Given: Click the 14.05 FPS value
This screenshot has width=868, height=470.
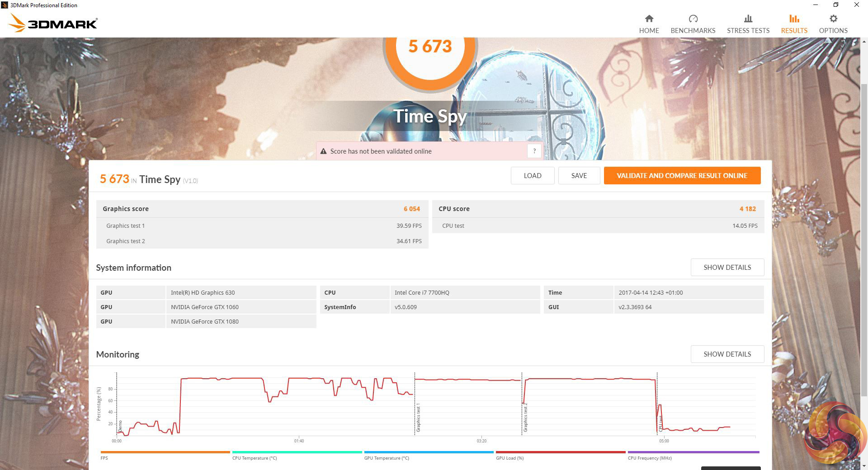Looking at the screenshot, I should point(745,226).
